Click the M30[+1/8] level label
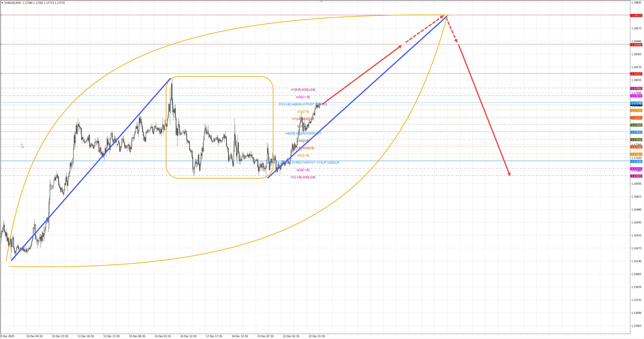Image resolution: width=644 pixels, height=339 pixels. tap(303, 97)
